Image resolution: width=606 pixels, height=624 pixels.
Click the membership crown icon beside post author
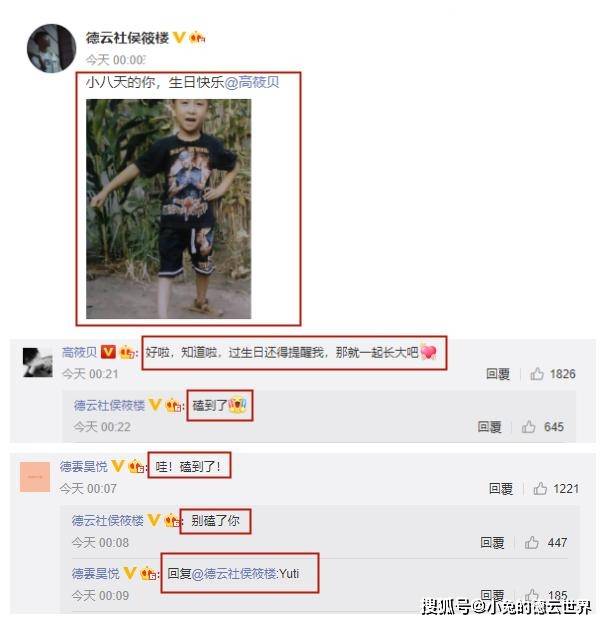[x=197, y=38]
